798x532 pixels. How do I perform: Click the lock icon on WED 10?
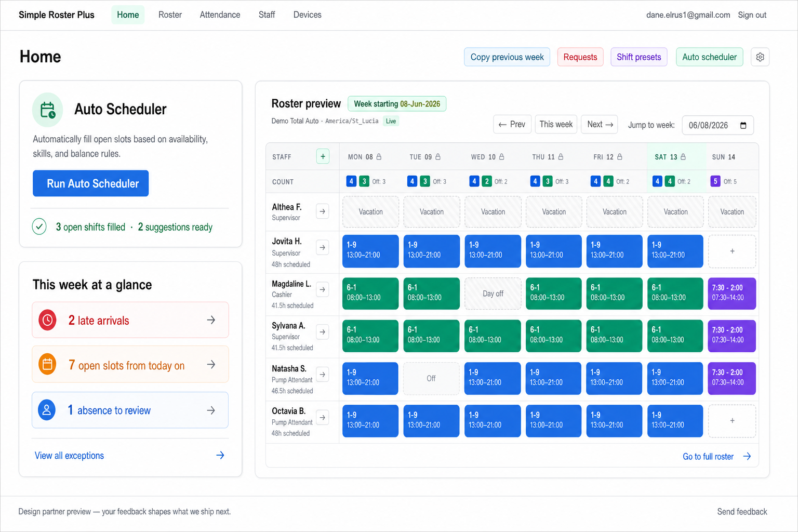coord(502,157)
